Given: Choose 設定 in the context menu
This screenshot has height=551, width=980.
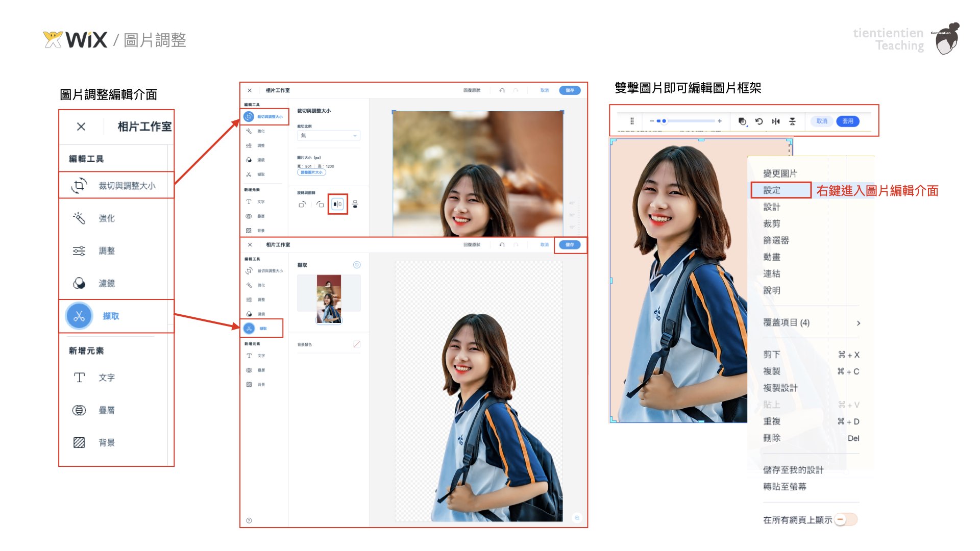Looking at the screenshot, I should pyautogui.click(x=772, y=190).
